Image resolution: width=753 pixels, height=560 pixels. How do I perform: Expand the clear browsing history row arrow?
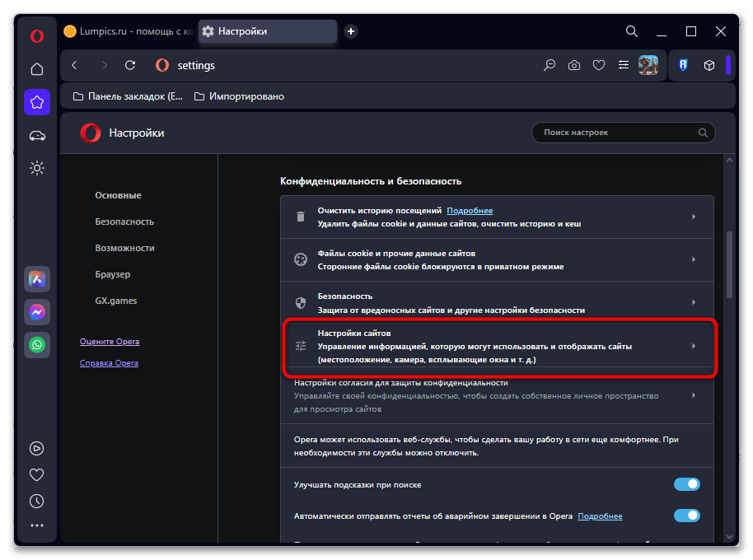[694, 217]
